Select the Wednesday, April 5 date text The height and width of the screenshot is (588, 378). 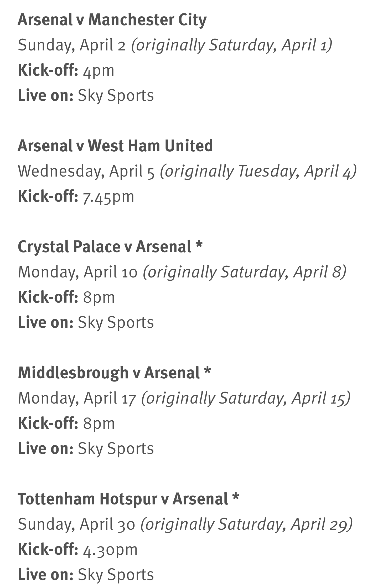click(86, 171)
